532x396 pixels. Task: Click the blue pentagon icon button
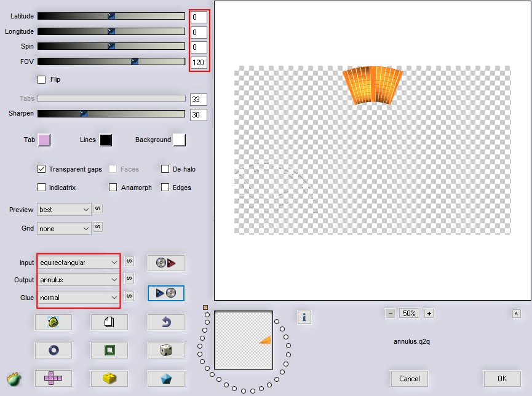pos(166,378)
